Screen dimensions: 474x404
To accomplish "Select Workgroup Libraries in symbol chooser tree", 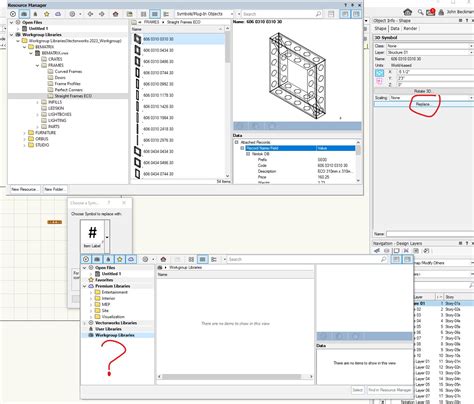I will [x=115, y=335].
